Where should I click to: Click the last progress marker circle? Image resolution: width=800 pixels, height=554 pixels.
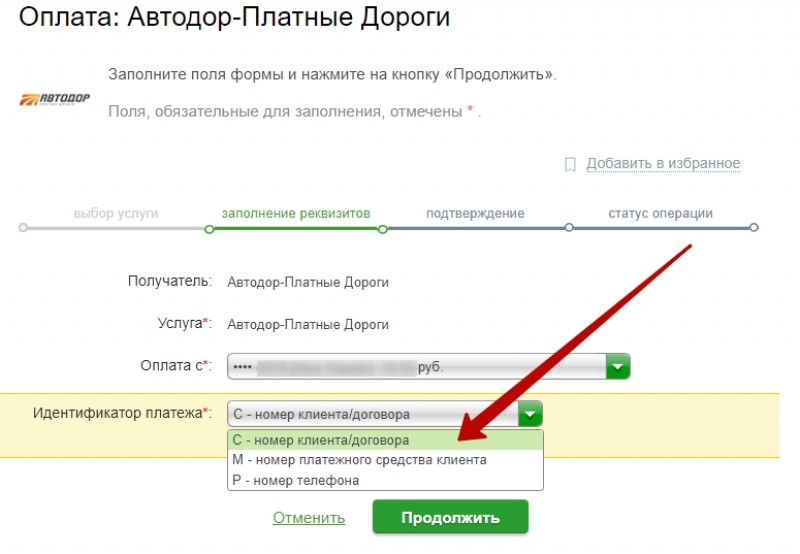click(754, 228)
